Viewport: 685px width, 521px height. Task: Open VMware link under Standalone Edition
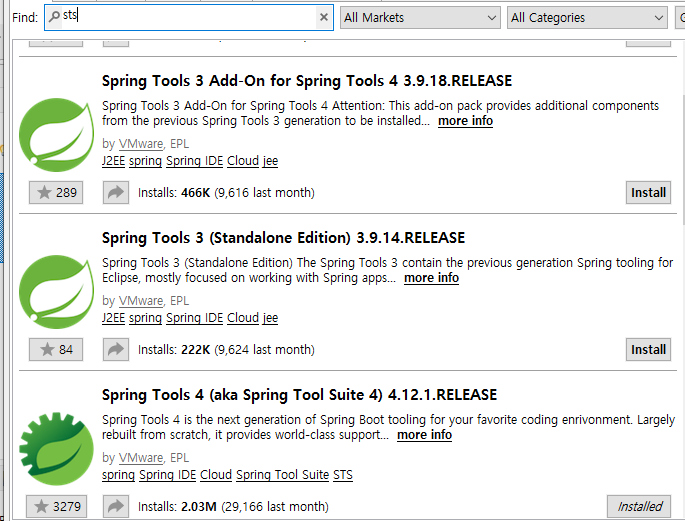click(x=141, y=300)
